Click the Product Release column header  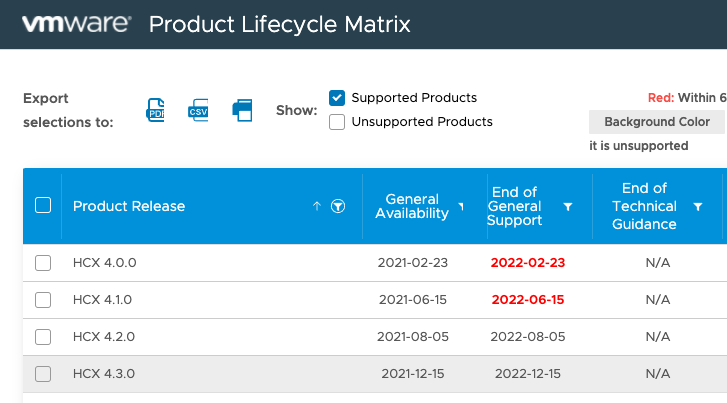click(x=129, y=206)
